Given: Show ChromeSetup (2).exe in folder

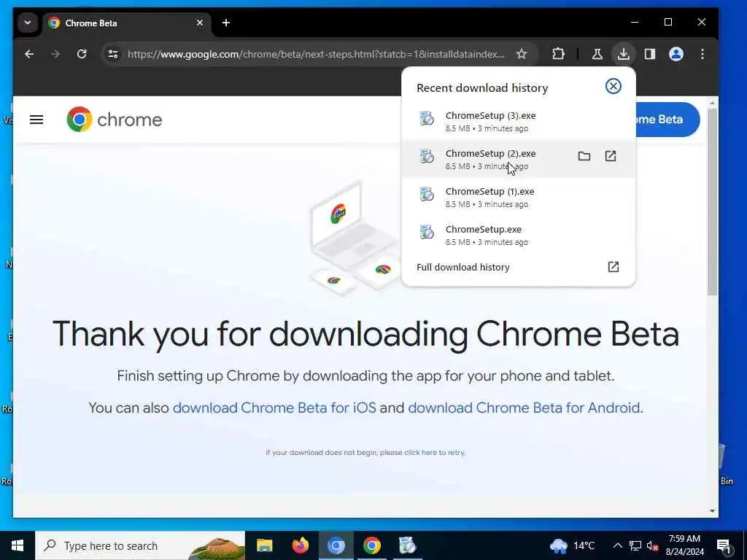Looking at the screenshot, I should click(584, 156).
